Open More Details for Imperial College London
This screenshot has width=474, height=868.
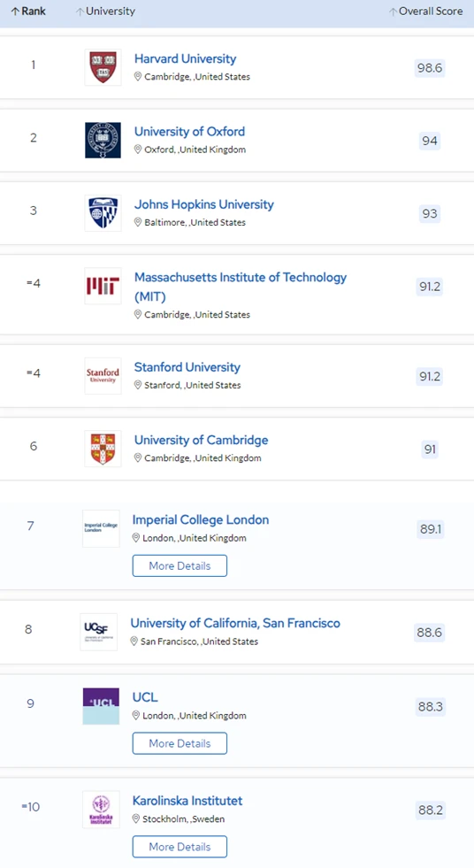point(180,565)
